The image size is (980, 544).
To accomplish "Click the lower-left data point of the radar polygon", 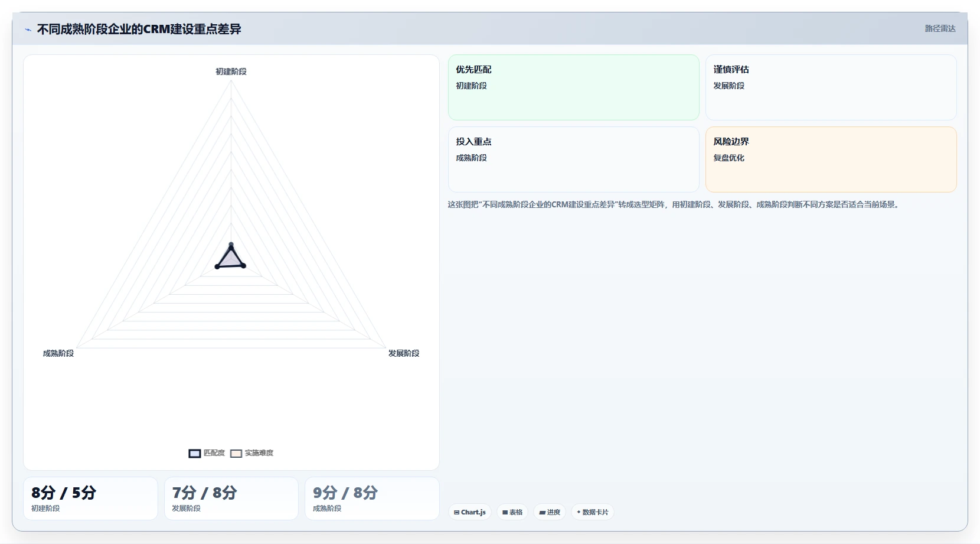I will 217,266.
